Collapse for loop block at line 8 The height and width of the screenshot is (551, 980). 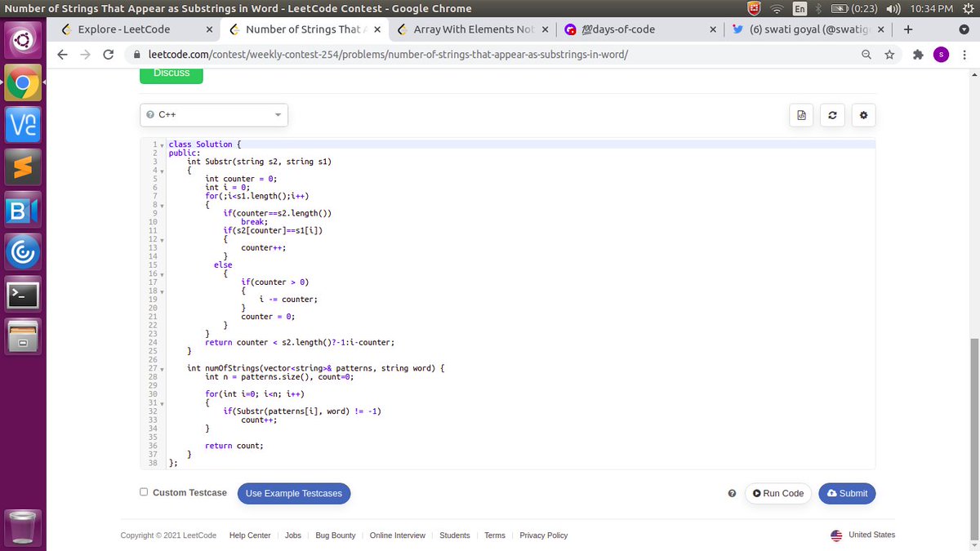click(x=162, y=205)
